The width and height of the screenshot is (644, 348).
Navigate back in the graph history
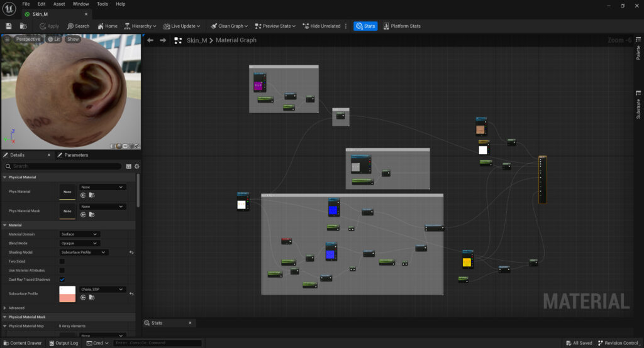pyautogui.click(x=150, y=40)
